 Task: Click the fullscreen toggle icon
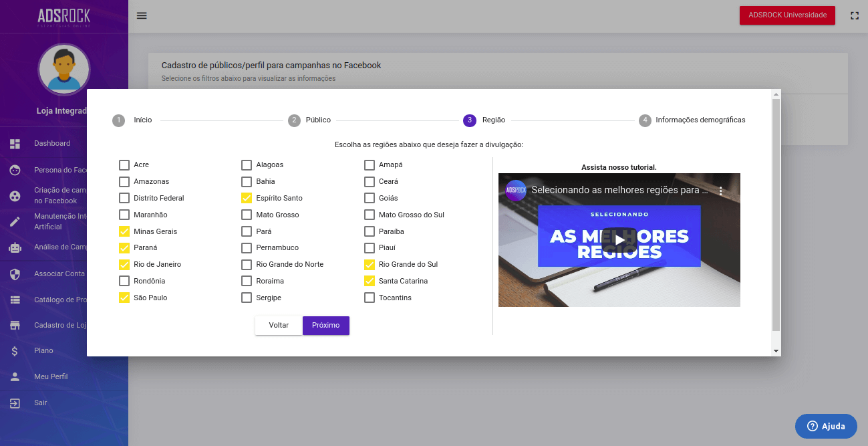[854, 15]
